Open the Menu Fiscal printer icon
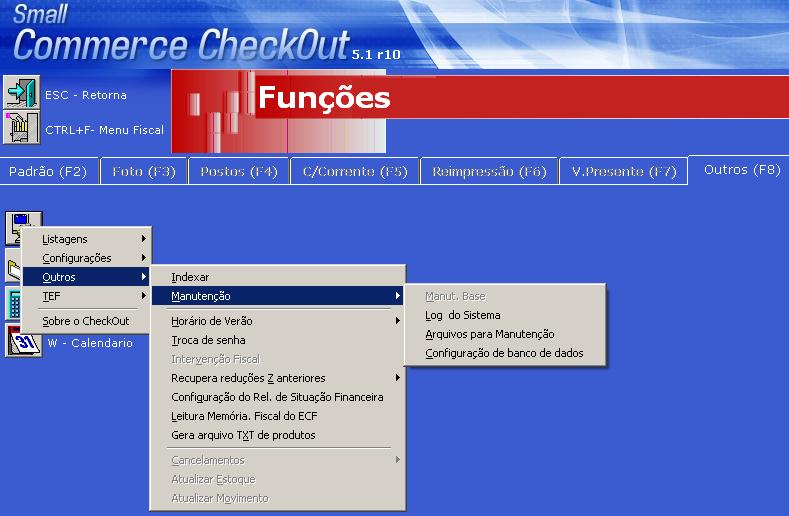The image size is (789, 516). coord(22,128)
